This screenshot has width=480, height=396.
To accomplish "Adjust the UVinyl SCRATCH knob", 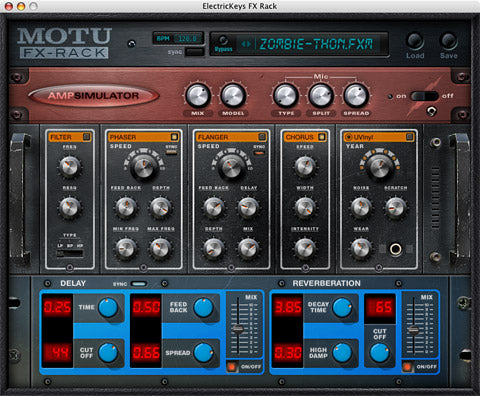I will (396, 207).
